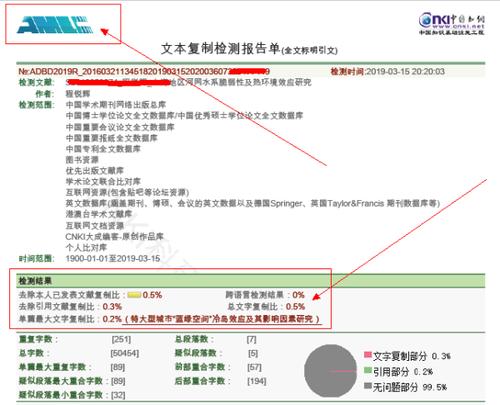Click the red 文字复制部分 legend swatch

[368, 355]
